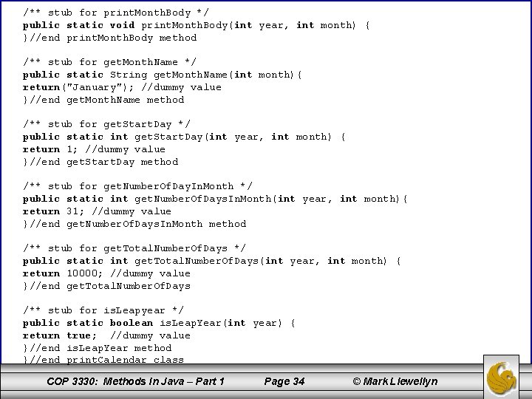Click the getStartDay method declaration
The height and width of the screenshot is (399, 532).
(184, 137)
